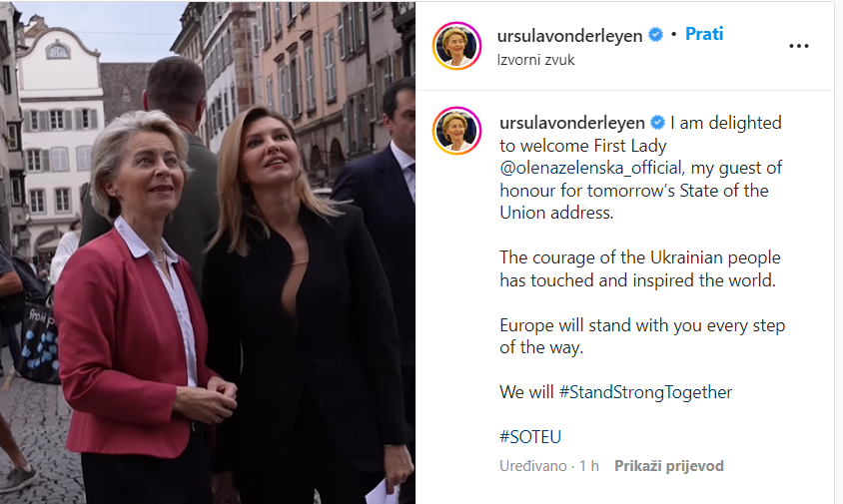Click the Uređivano edited label

click(532, 466)
